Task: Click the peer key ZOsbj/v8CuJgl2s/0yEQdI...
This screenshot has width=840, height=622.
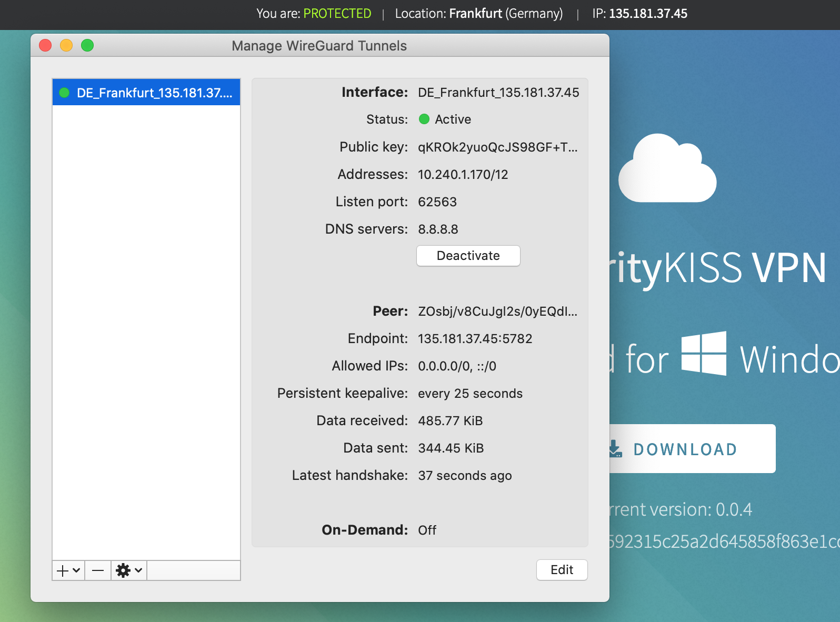Action: (497, 312)
